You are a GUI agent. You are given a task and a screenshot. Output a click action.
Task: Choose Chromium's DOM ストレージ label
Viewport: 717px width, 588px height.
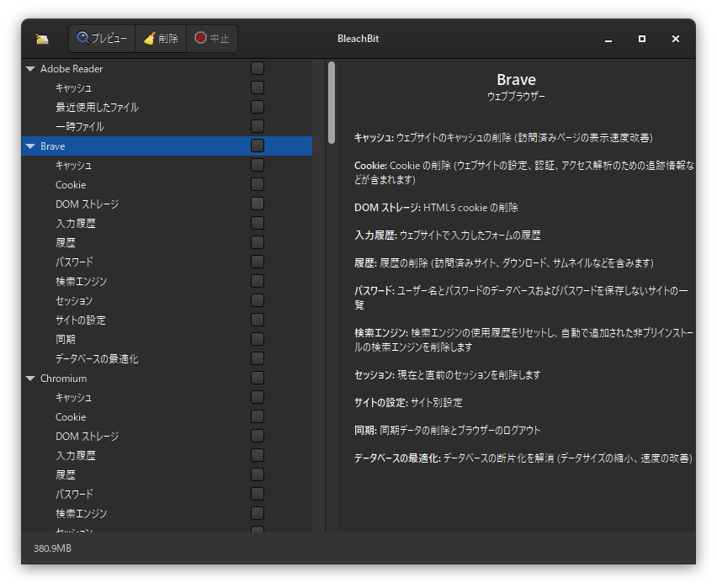click(x=87, y=437)
